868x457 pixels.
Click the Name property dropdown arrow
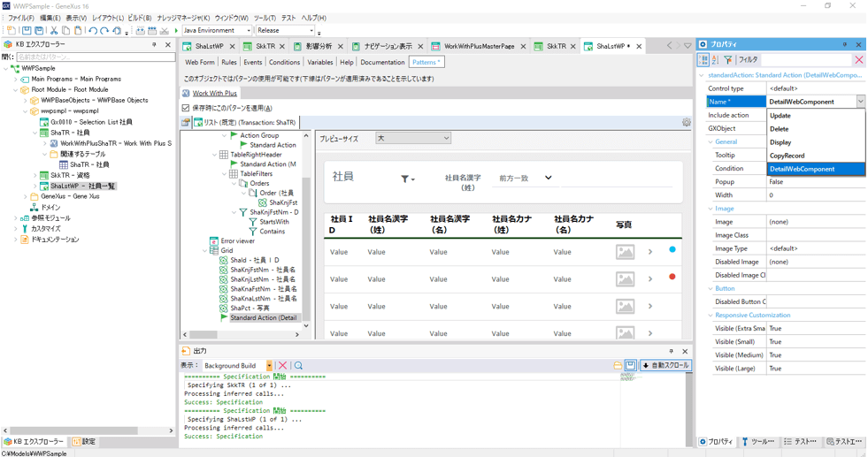(860, 102)
